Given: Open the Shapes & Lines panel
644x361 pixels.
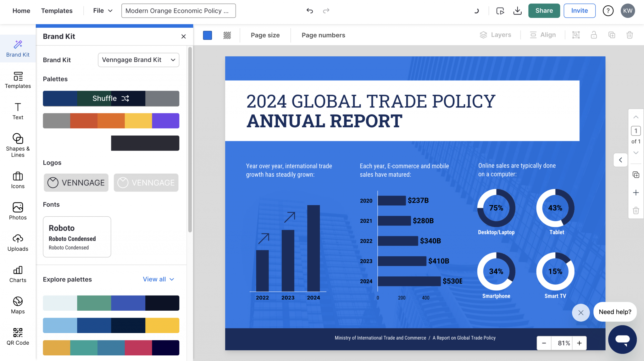Looking at the screenshot, I should [18, 145].
